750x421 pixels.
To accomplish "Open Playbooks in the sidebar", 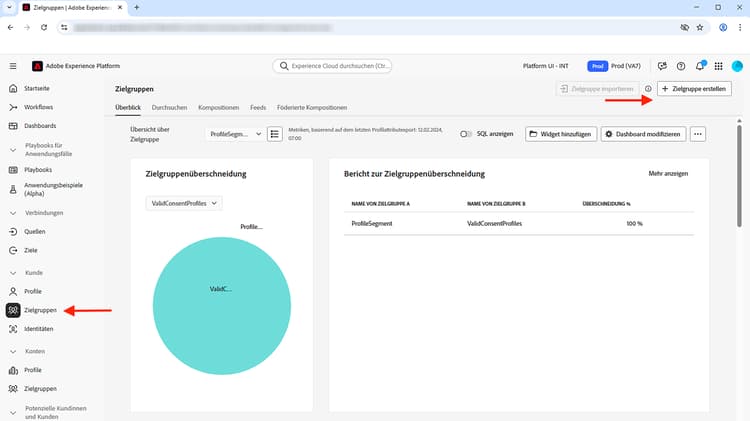I will (38, 170).
